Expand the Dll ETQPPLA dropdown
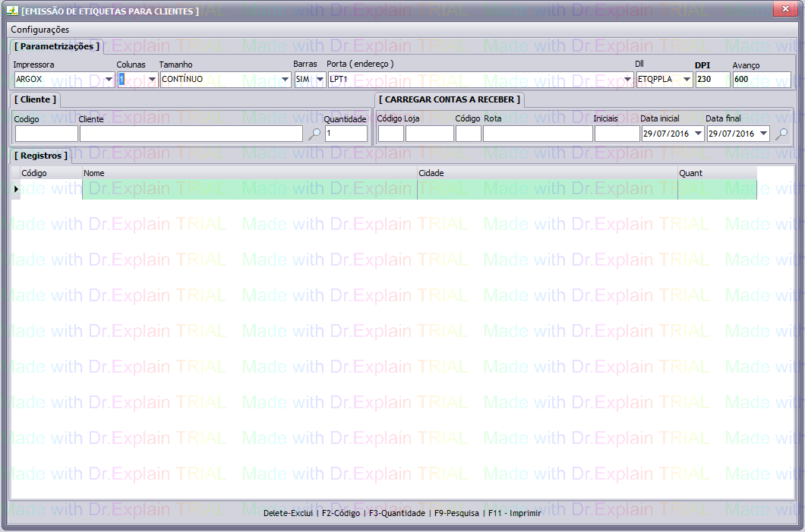 click(687, 80)
